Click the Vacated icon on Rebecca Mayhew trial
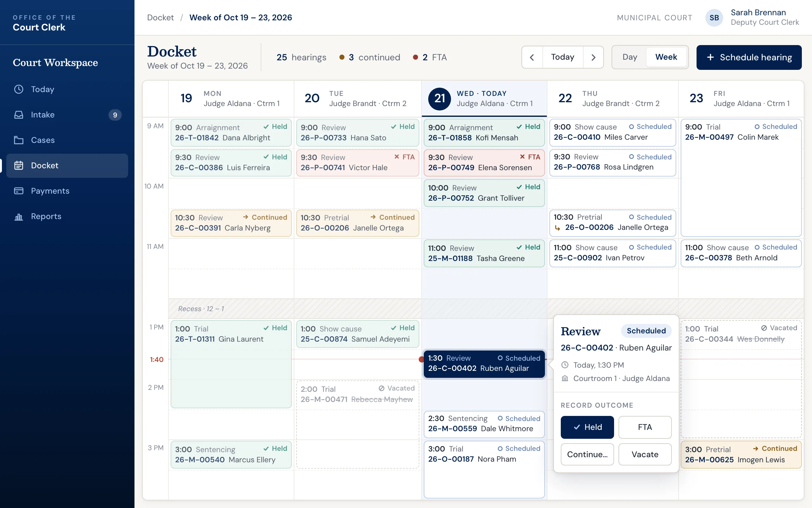The height and width of the screenshot is (508, 812). [x=382, y=388]
